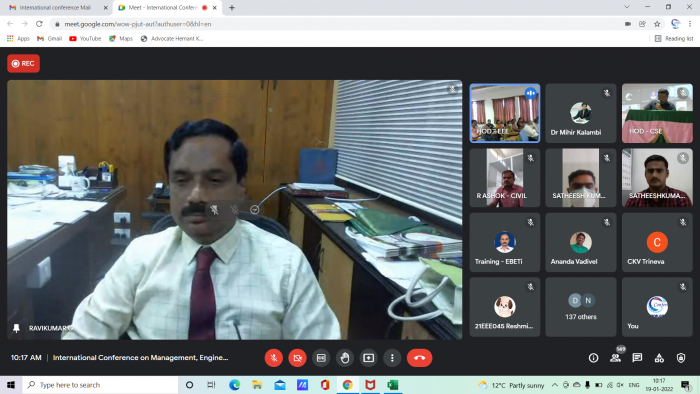Viewport: 700px width, 394px height.
Task: Open the YouTube bookmark
Action: [85, 39]
